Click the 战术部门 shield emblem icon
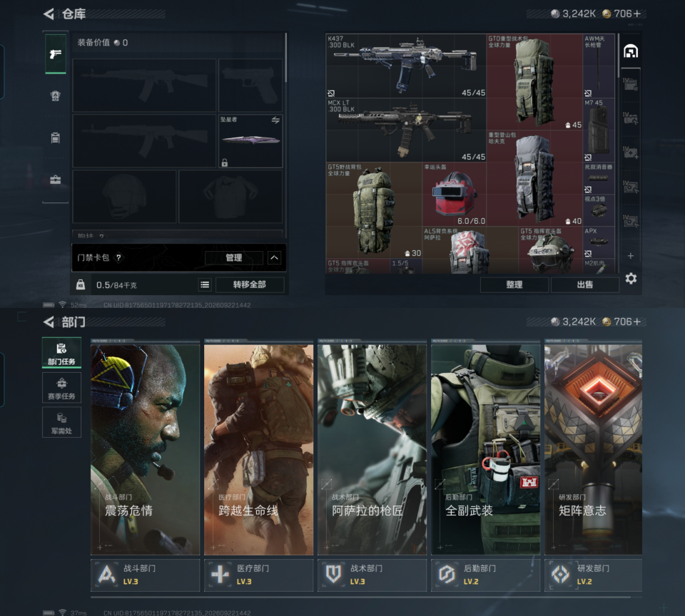This screenshot has width=685, height=616. [334, 575]
